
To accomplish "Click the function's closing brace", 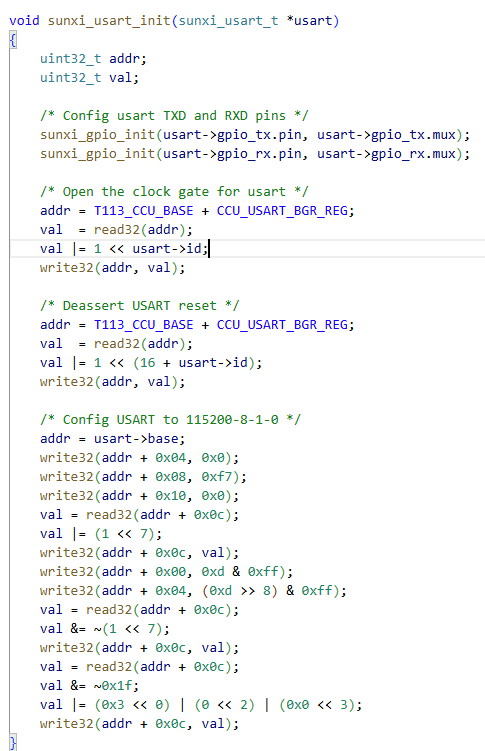I will click(13, 742).
